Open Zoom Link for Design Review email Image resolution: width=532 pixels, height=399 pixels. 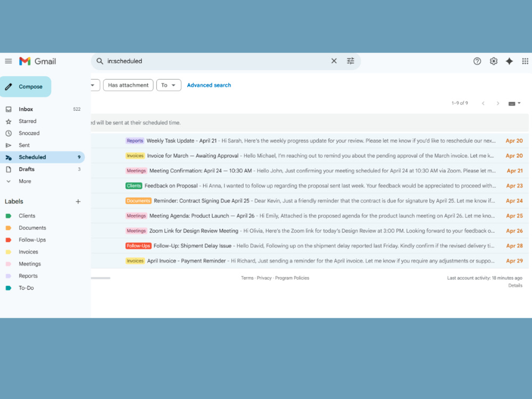(310, 231)
